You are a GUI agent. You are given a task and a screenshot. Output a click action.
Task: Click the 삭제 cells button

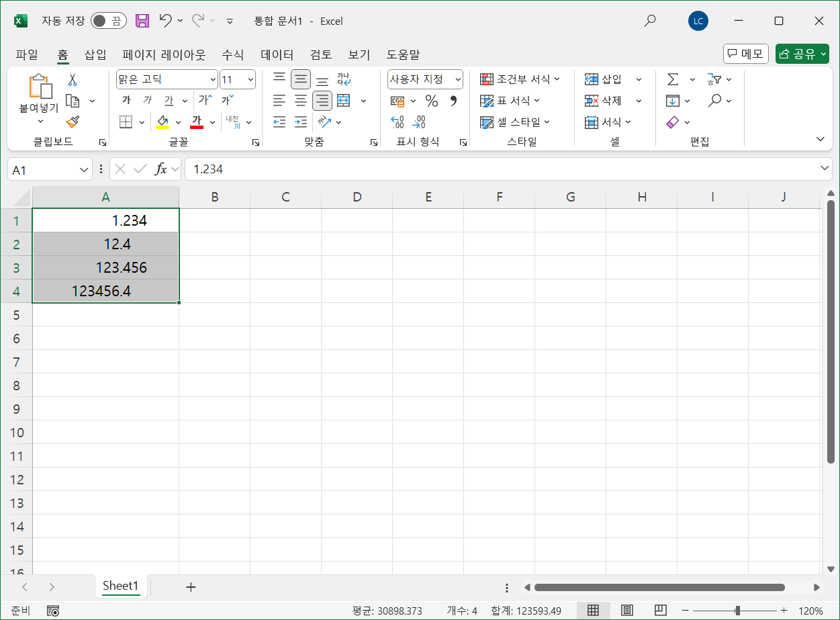(604, 101)
